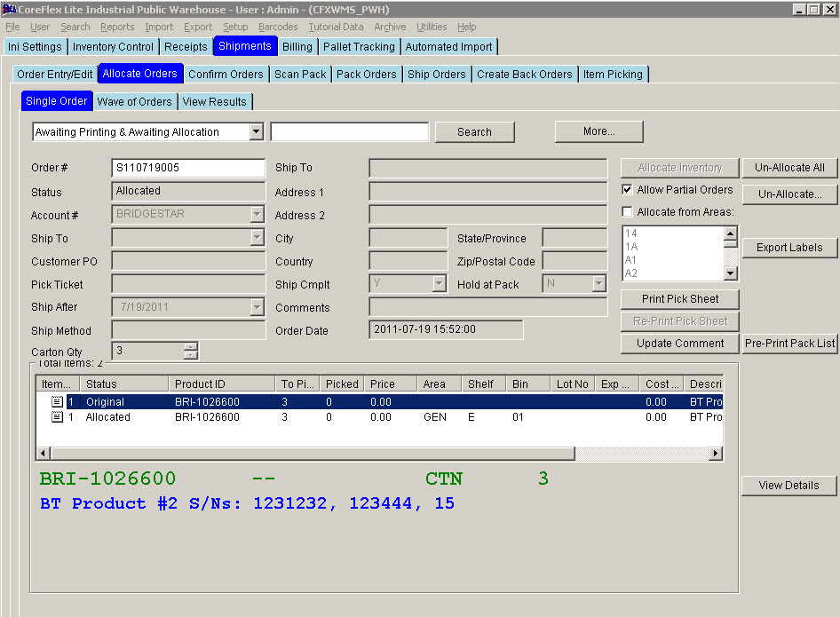Click the Un-Allocate All button
Screen dimensions: 840x617
tap(789, 168)
